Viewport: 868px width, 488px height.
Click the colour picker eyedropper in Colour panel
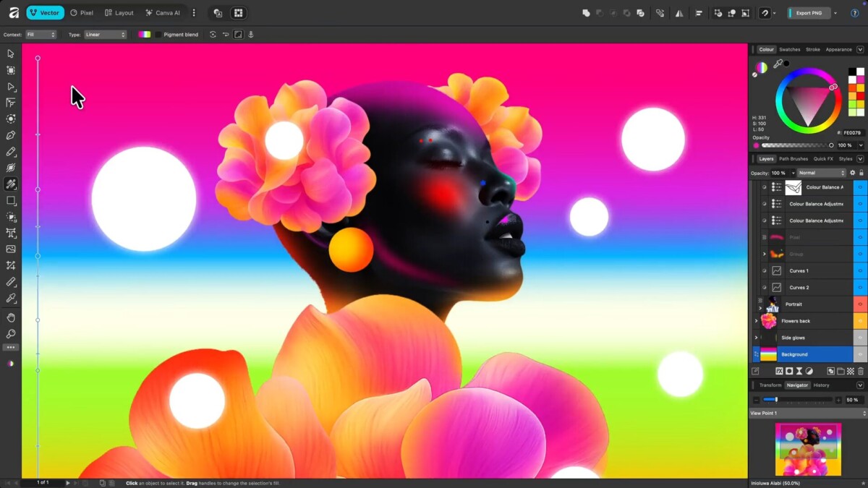pyautogui.click(x=778, y=64)
